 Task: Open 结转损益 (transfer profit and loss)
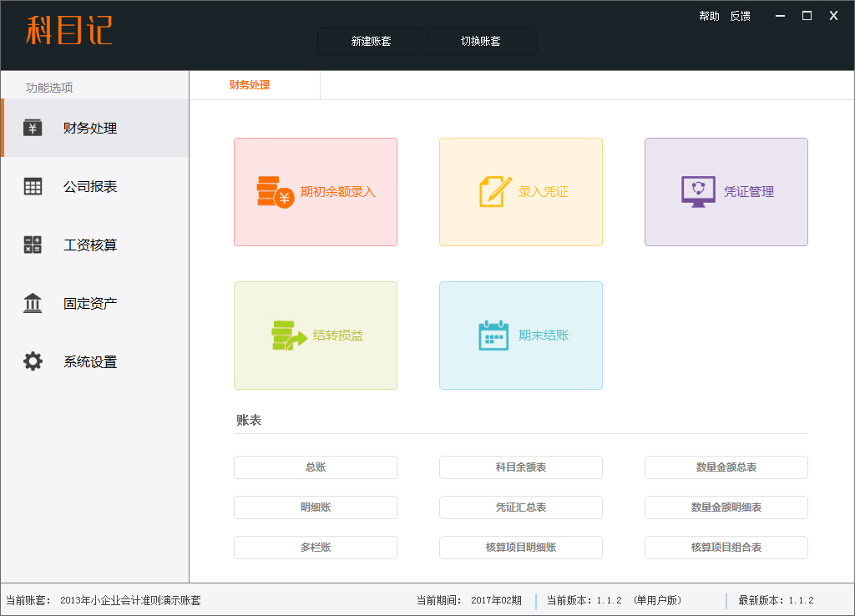pos(315,335)
